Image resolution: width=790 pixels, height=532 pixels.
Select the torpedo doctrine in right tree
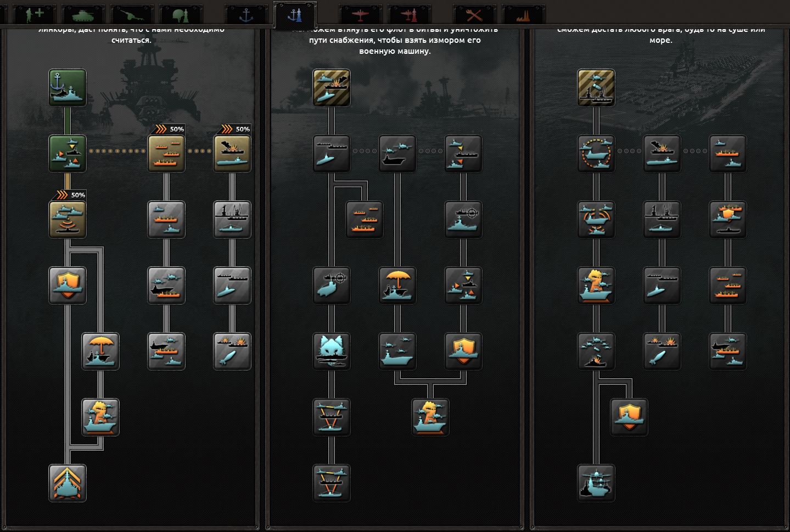[x=662, y=351]
